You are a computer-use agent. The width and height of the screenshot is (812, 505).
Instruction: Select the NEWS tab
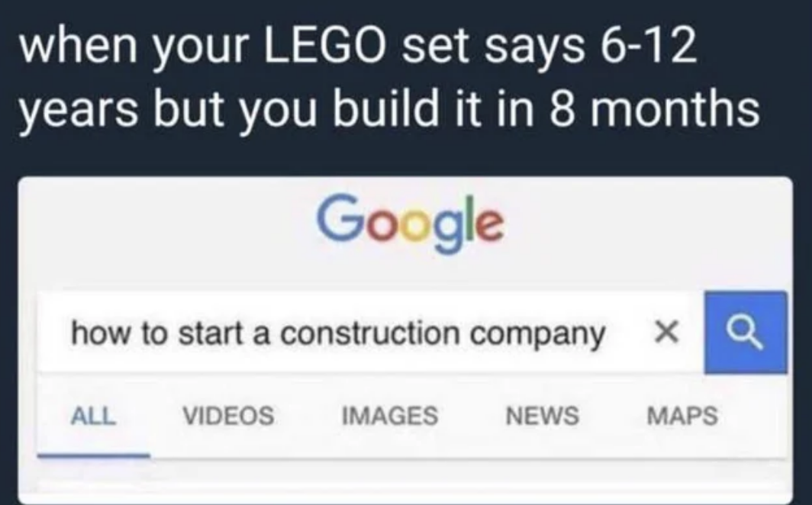(x=542, y=415)
